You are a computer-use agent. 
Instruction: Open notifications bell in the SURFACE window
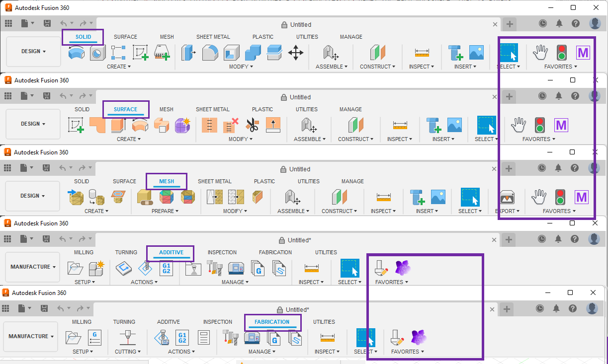(x=559, y=96)
